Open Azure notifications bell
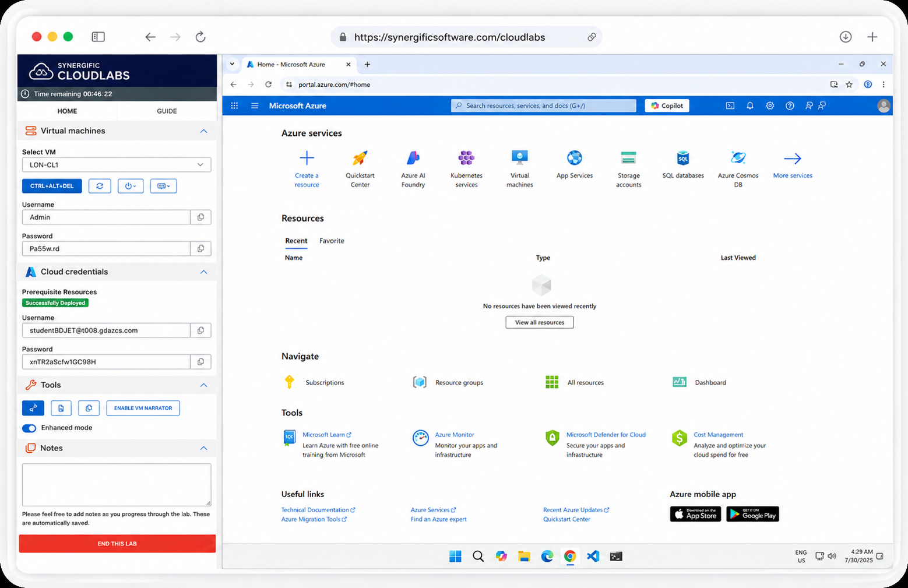This screenshot has width=908, height=588. click(750, 105)
